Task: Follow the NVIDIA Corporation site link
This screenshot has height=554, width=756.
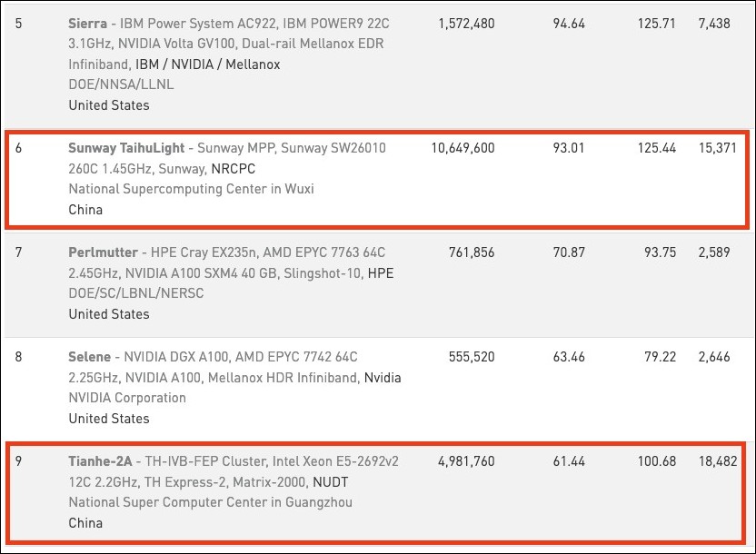Action: [127, 398]
